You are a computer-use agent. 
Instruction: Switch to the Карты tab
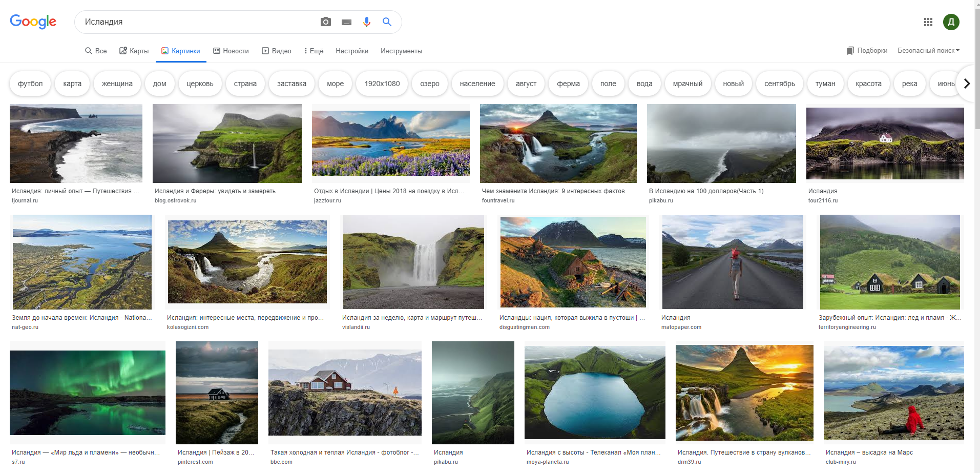pyautogui.click(x=134, y=51)
